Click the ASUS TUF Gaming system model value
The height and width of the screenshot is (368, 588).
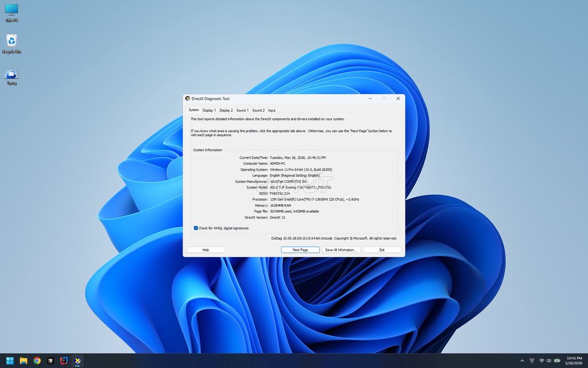(x=300, y=187)
